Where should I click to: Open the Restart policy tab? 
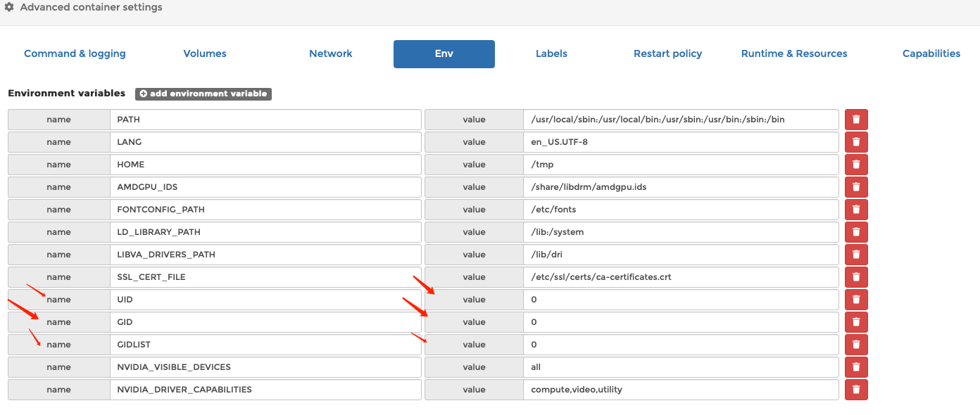tap(667, 53)
